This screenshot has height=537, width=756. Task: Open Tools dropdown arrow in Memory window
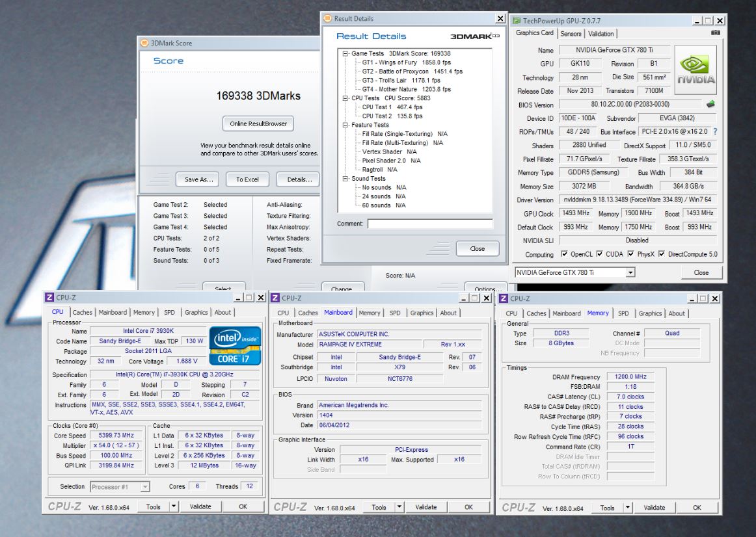click(627, 507)
